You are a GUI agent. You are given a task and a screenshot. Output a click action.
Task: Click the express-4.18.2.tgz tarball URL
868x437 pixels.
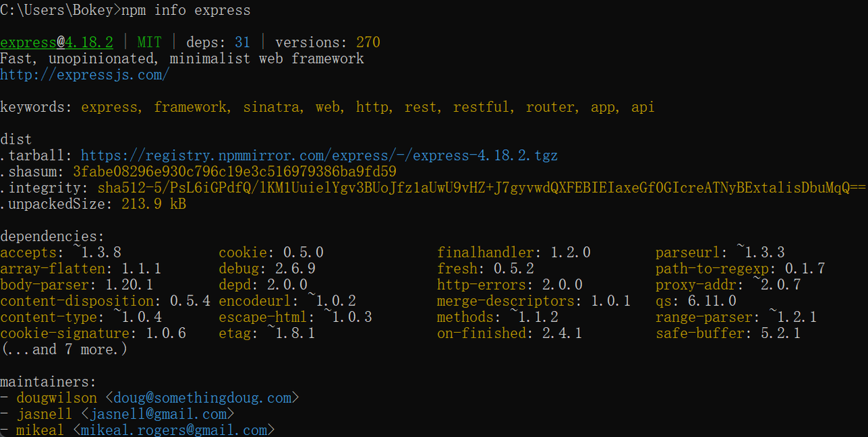319,156
